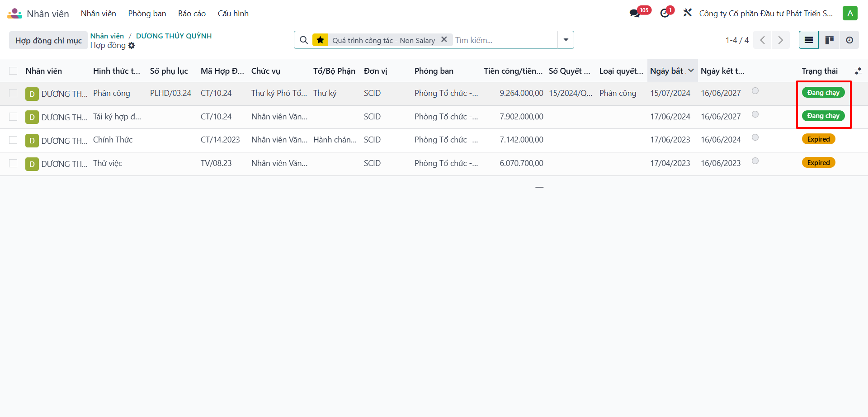This screenshot has height=417, width=868.
Task: Select the Chính Thức row checkbox
Action: pyautogui.click(x=13, y=140)
